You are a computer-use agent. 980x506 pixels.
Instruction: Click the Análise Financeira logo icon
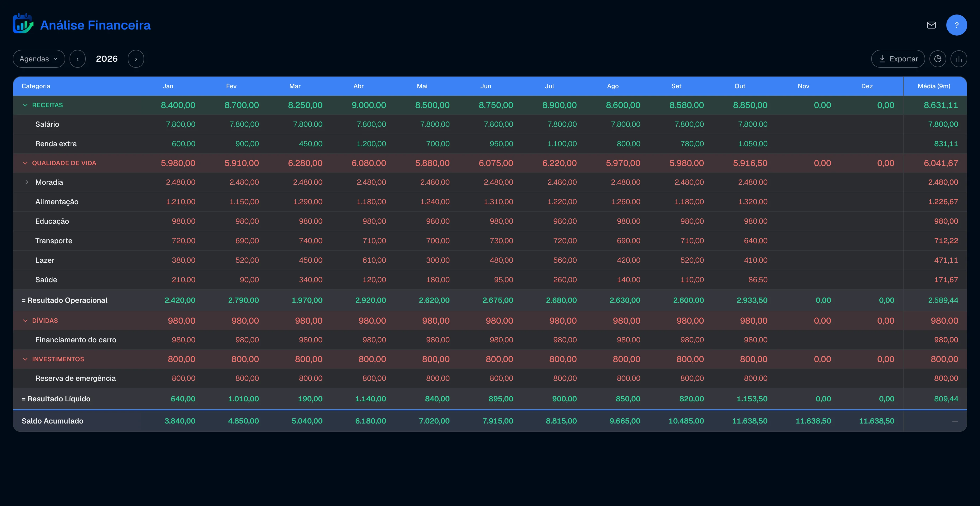click(x=23, y=24)
